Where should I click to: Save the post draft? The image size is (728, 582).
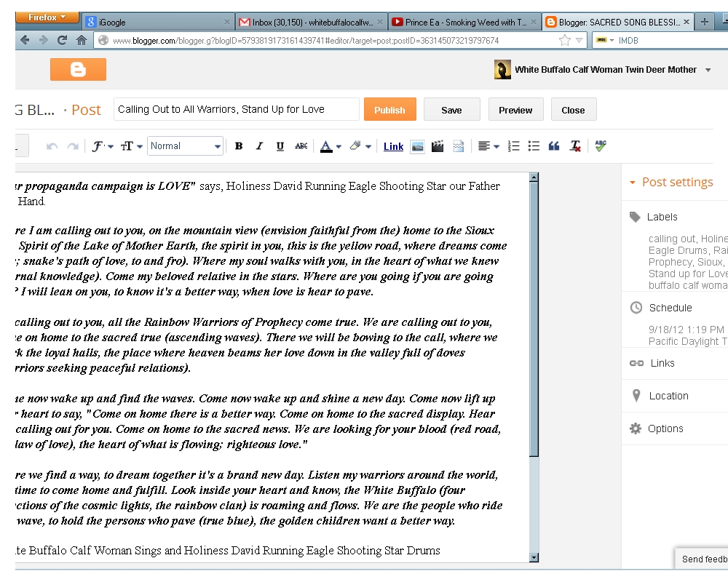pyautogui.click(x=452, y=110)
